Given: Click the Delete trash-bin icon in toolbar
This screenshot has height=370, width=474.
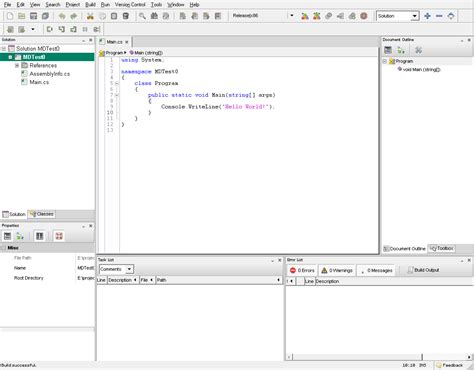Looking at the screenshot, I should [126, 16].
